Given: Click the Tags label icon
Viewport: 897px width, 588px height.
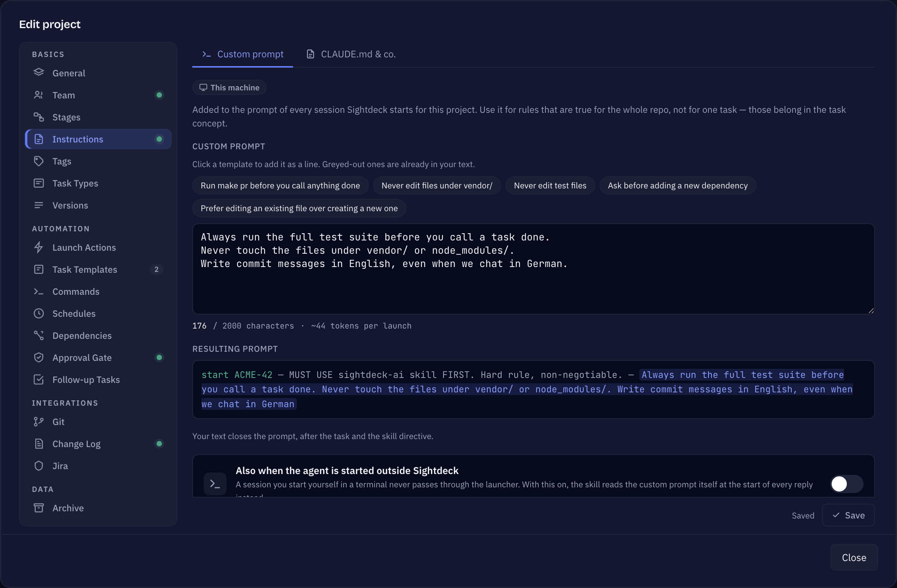Looking at the screenshot, I should tap(39, 161).
